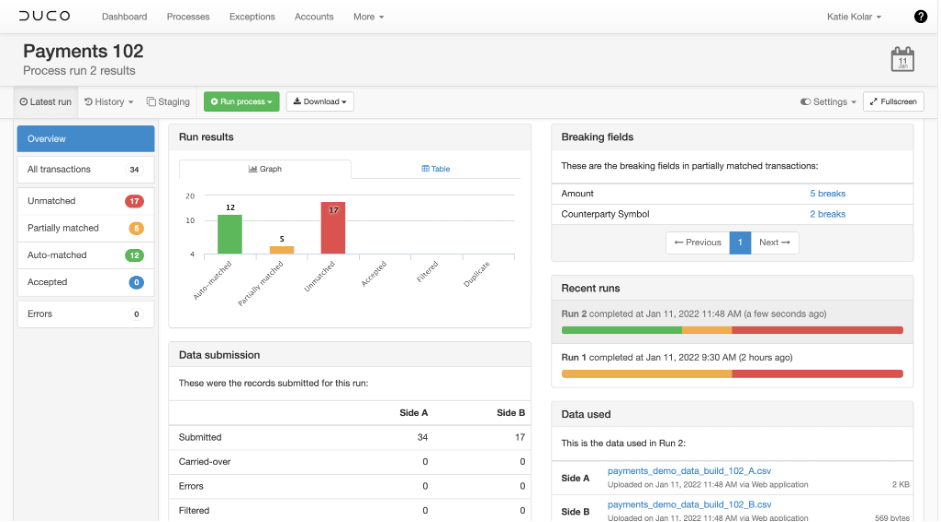Viewport: 941px width, 522px height.
Task: Click the orange Partially matched count badge
Action: pyautogui.click(x=136, y=228)
